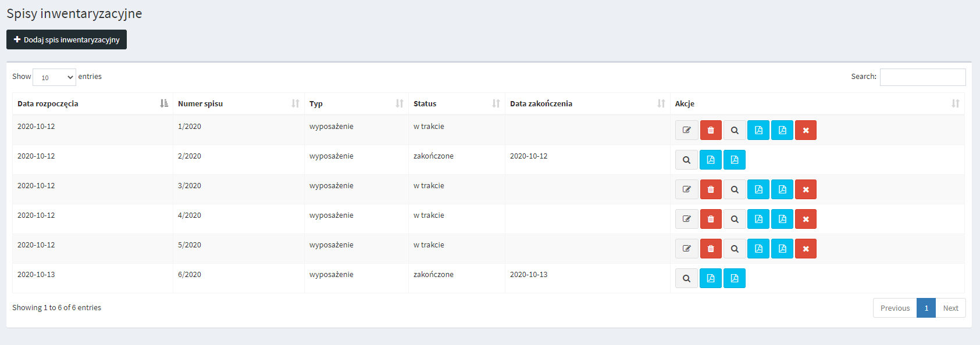Select page 1 in pagination

pos(926,308)
